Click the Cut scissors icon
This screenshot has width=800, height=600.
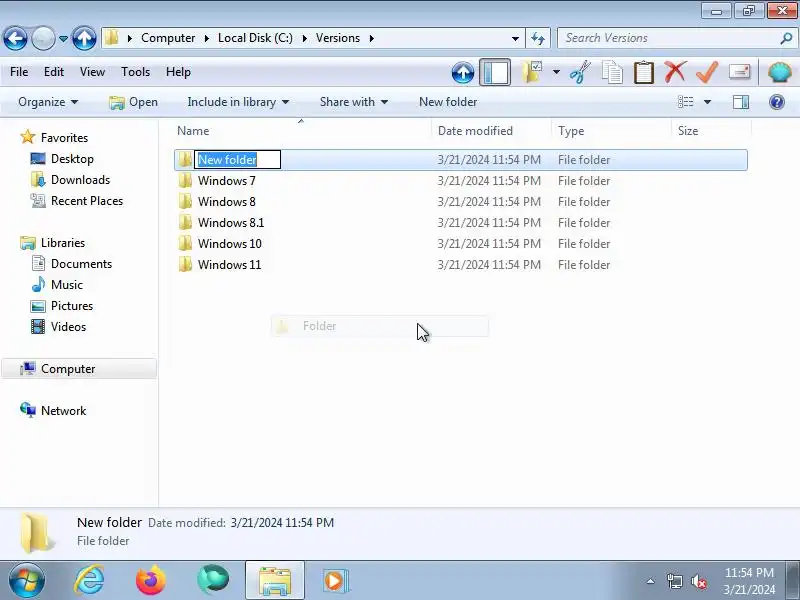tap(581, 72)
